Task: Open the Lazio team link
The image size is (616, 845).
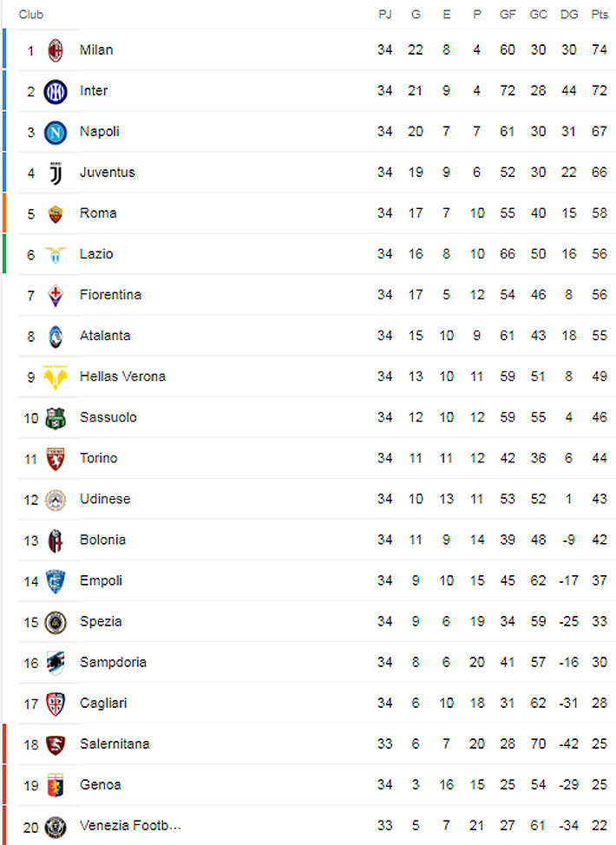Action: tap(96, 254)
